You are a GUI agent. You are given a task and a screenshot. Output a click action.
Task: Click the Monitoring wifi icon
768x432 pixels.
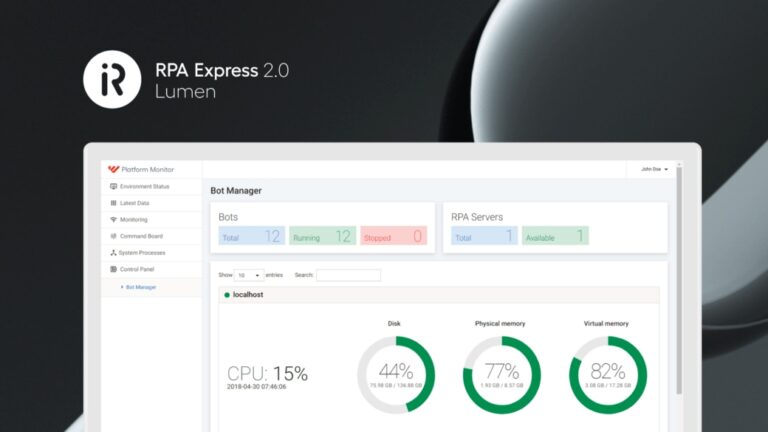coord(114,219)
